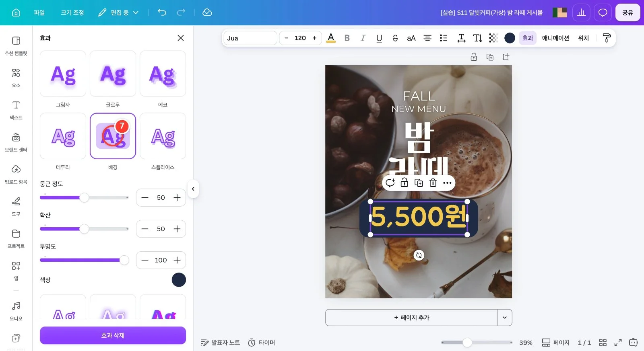Viewport: 644px width, 351px height.
Task: Apply the 스플라이스 splice effect
Action: [163, 136]
